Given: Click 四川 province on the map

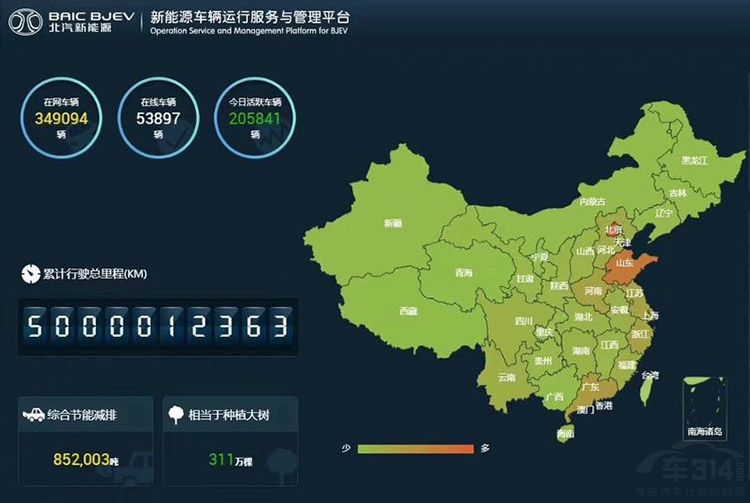Looking at the screenshot, I should [x=523, y=321].
